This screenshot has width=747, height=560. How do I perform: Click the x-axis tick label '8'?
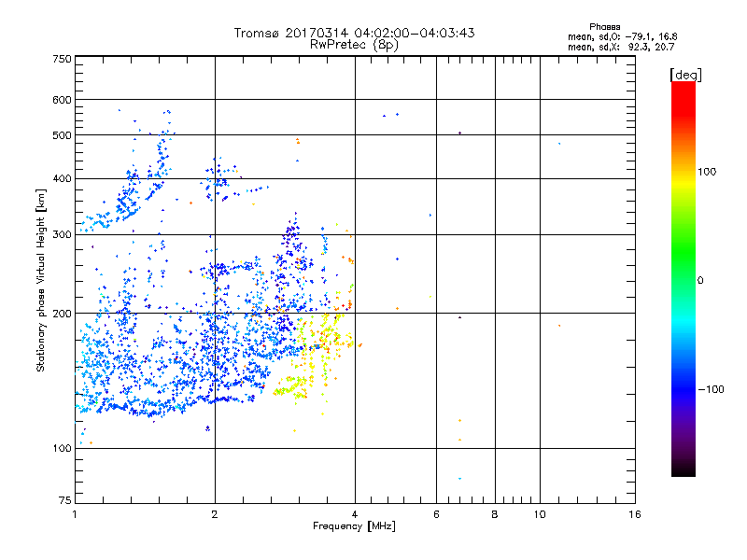coord(495,514)
